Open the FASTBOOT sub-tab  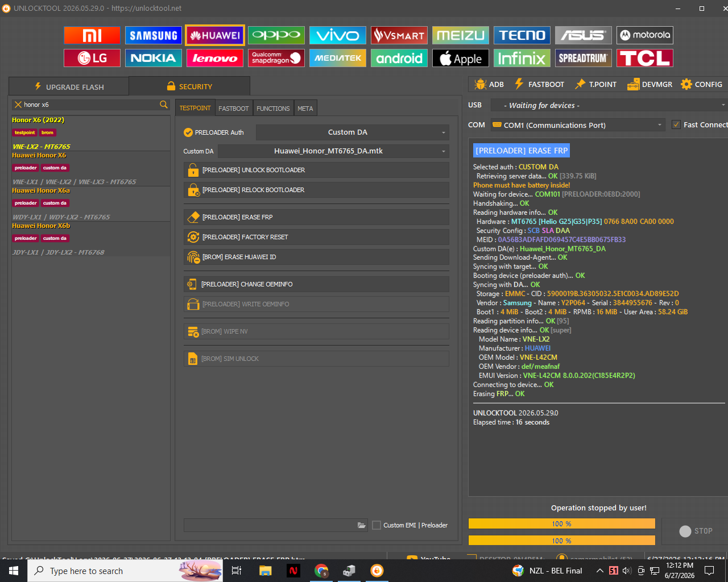click(234, 108)
